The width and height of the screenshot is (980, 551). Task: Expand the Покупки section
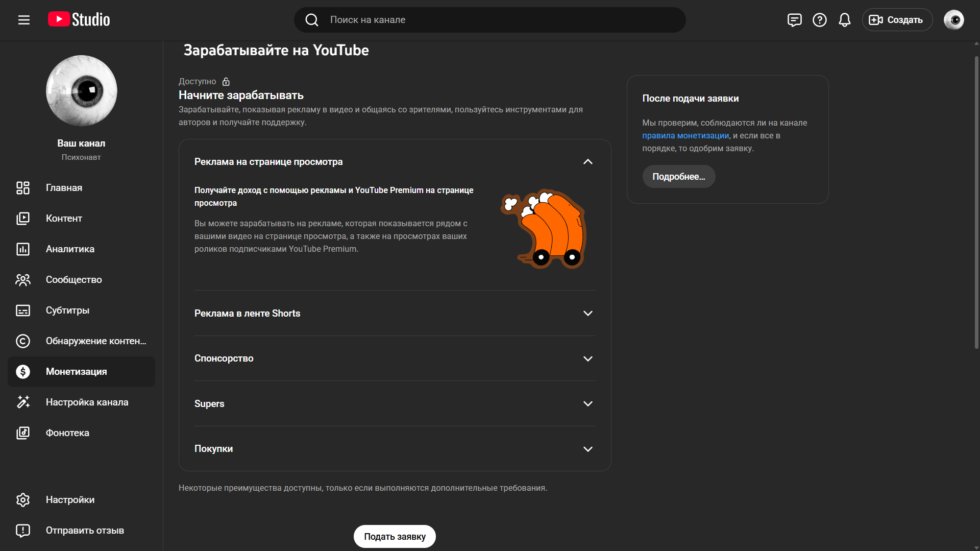588,449
